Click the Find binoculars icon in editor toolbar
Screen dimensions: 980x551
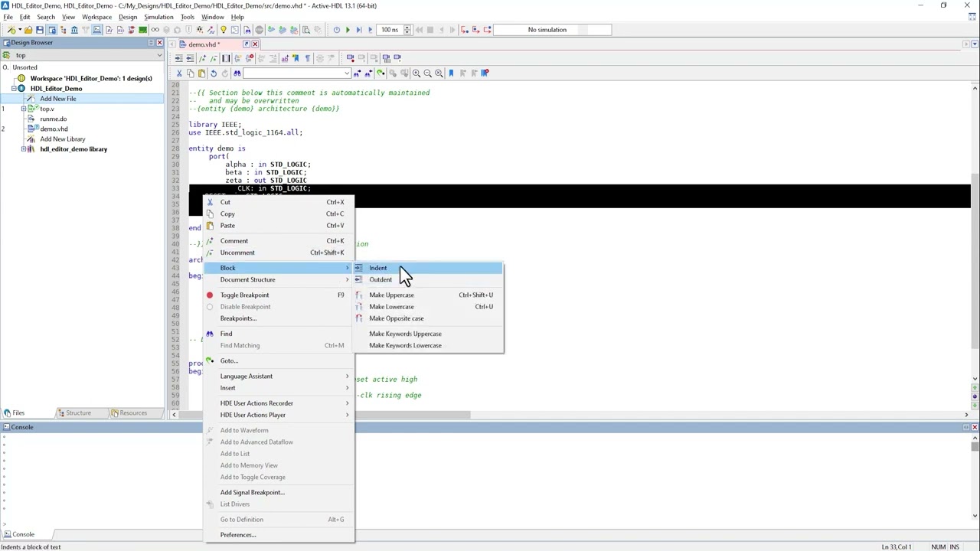[x=237, y=73]
